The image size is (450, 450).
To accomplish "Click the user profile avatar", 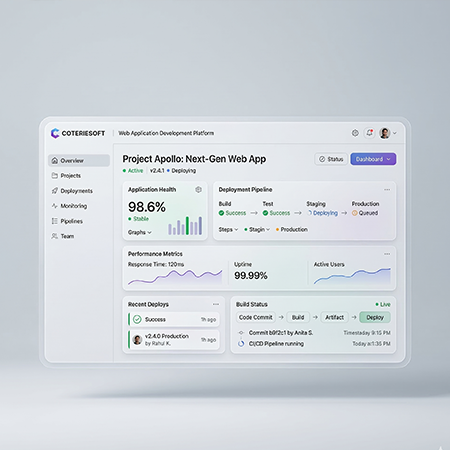I will tap(385, 133).
